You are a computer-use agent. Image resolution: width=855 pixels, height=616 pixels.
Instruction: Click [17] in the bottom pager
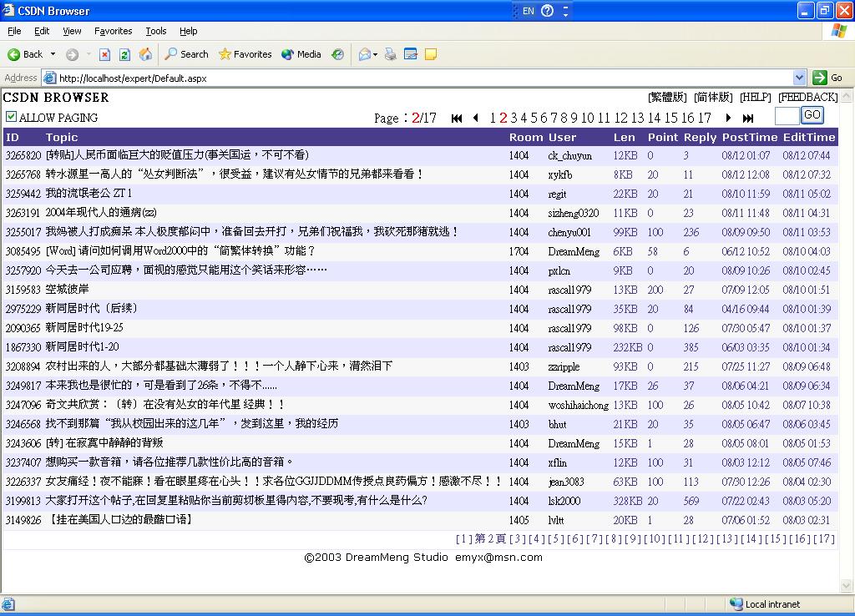coord(823,538)
